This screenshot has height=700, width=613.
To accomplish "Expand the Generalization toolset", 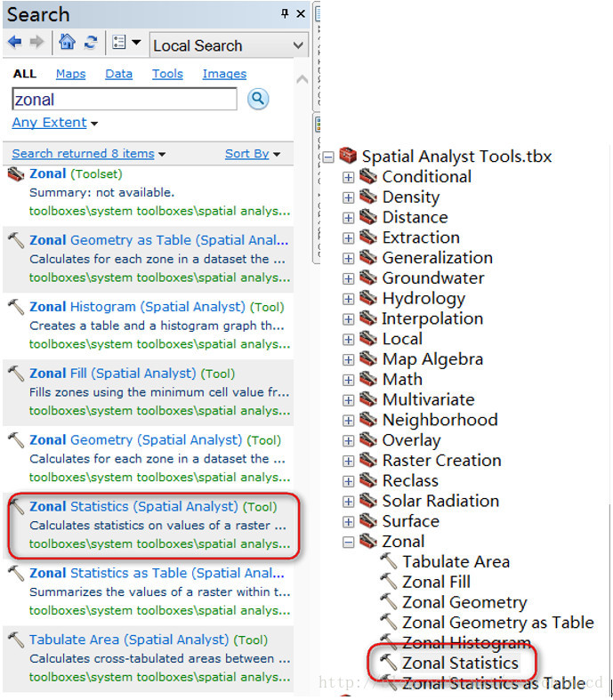I will point(348,258).
